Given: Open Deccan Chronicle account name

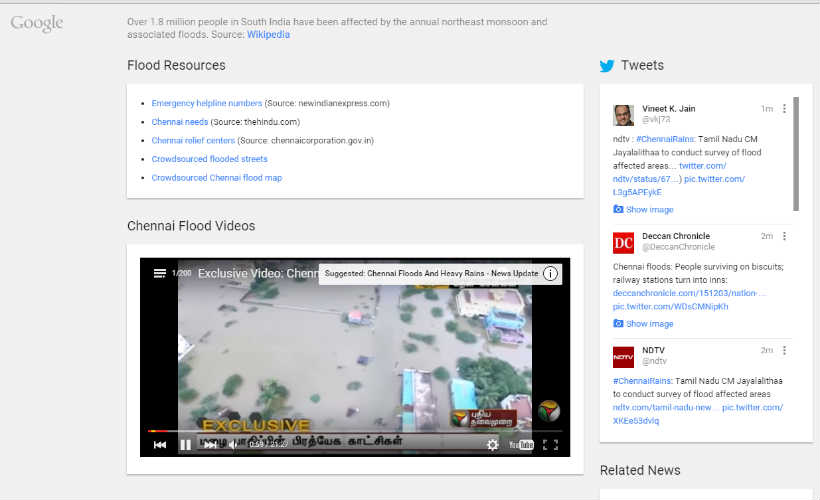Looking at the screenshot, I should click(676, 236).
